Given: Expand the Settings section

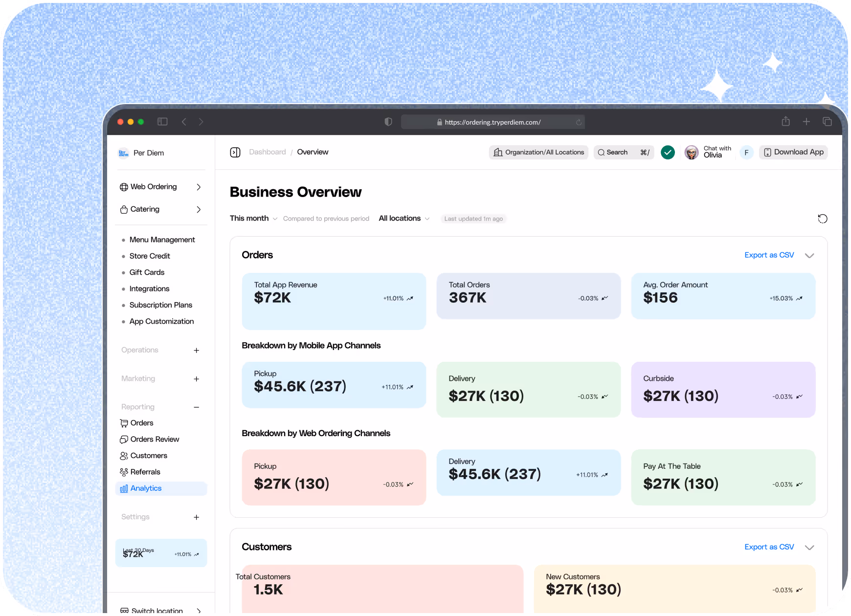Looking at the screenshot, I should coord(196,517).
